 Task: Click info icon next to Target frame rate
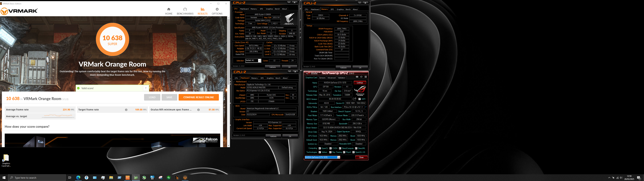coord(126,110)
